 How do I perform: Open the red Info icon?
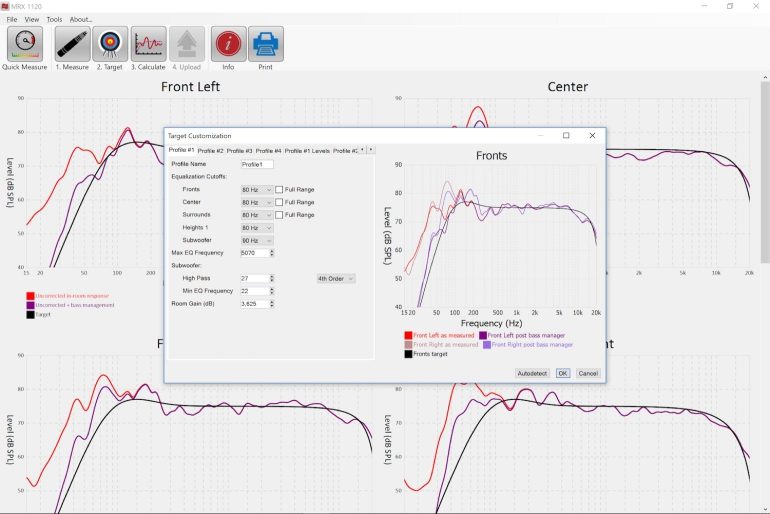[x=228, y=44]
